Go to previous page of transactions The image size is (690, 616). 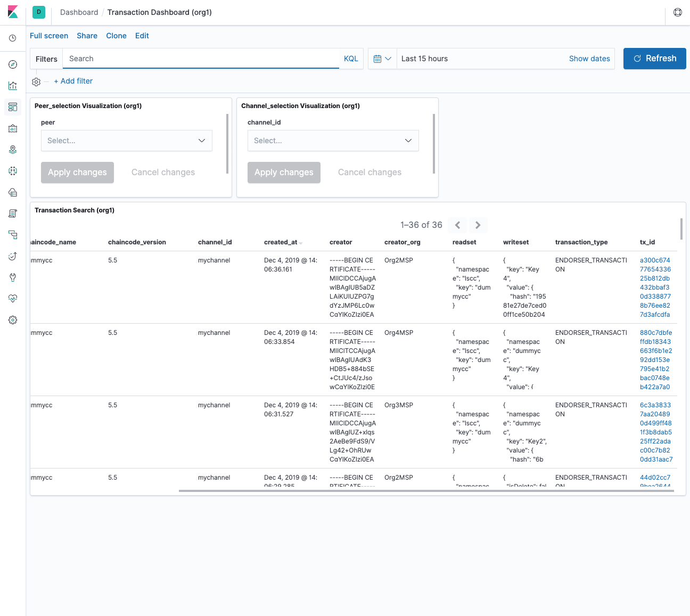point(458,225)
